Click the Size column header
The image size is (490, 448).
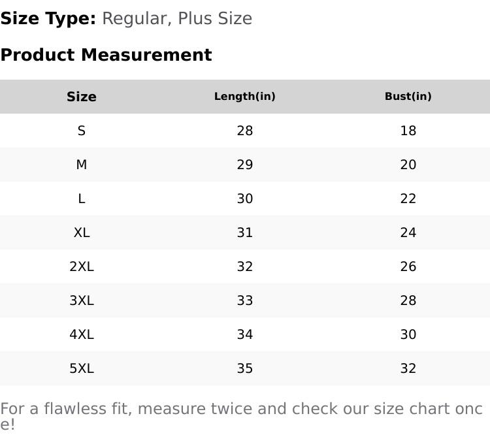pyautogui.click(x=82, y=97)
